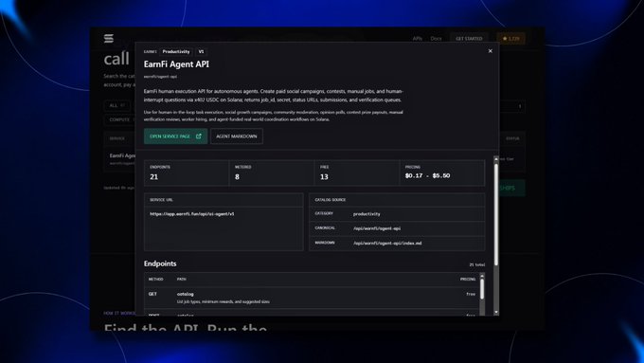Image resolution: width=644 pixels, height=363 pixels.
Task: Click the EarnFi Agent API title
Action: click(x=176, y=64)
